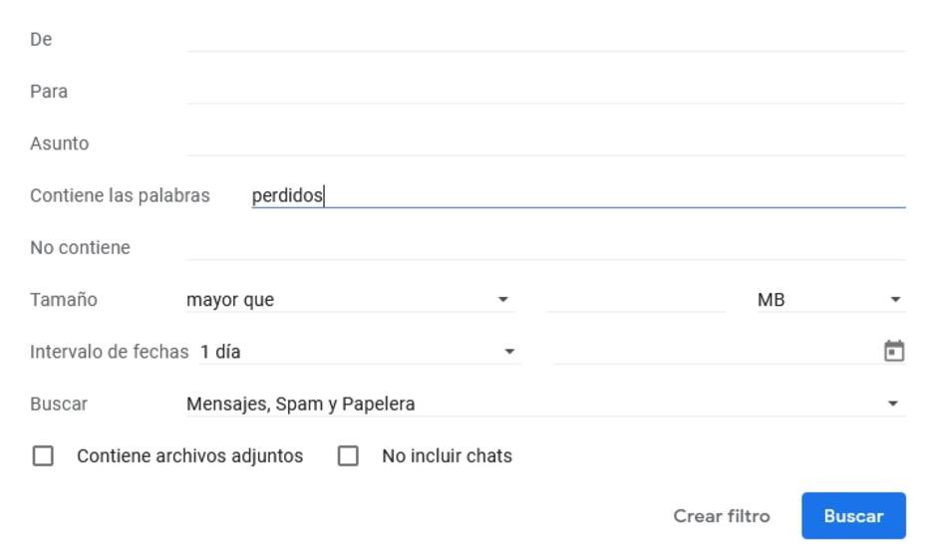
Task: Click the size number input field
Action: 636,300
